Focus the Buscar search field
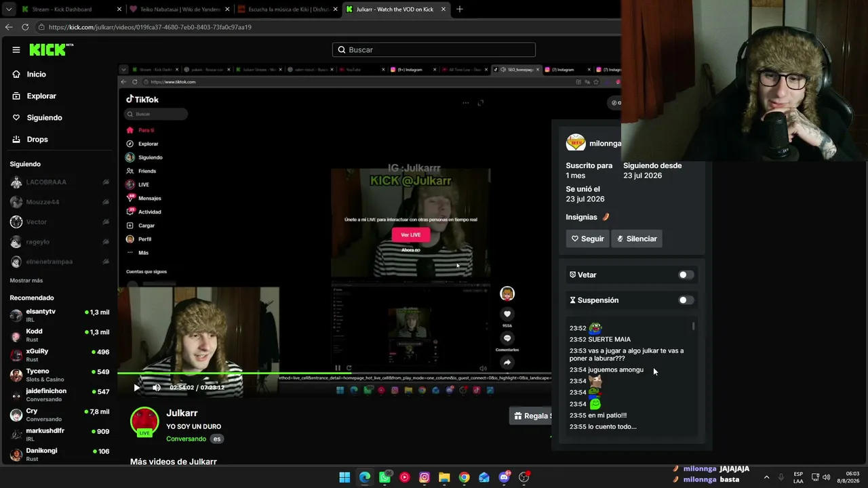This screenshot has height=488, width=868. point(434,49)
